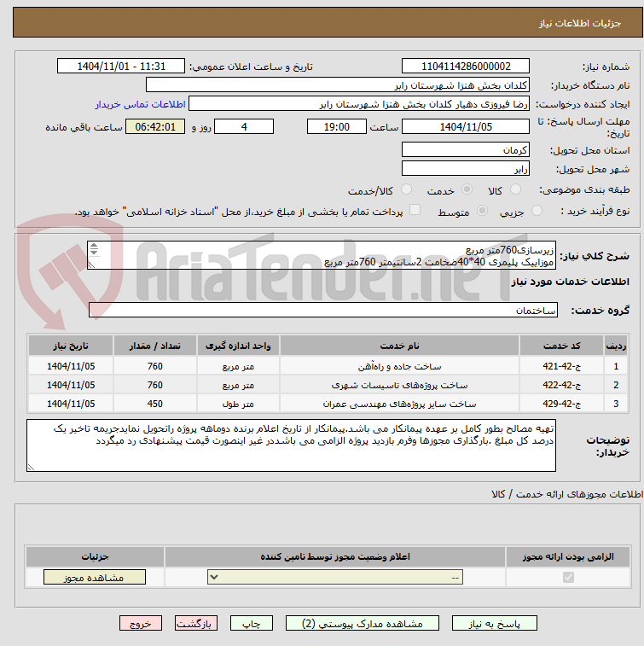
Task: Click quantity 450 in row 3
Action: point(155,404)
